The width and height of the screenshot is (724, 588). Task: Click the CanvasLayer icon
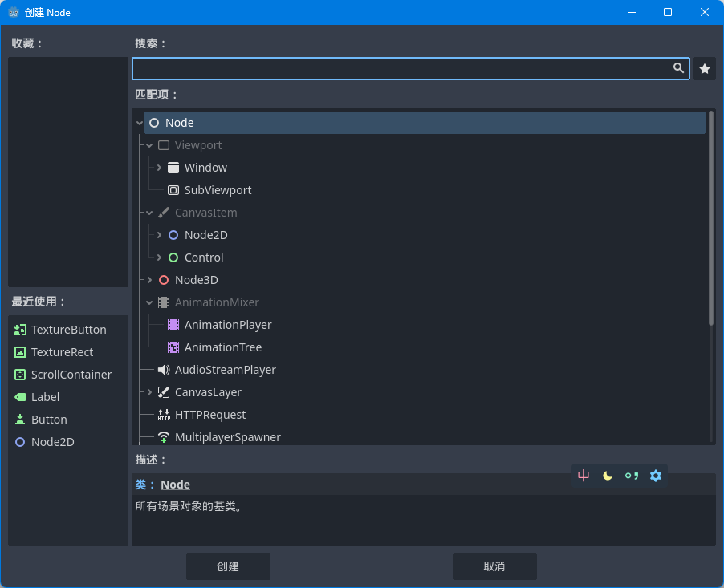pyautogui.click(x=164, y=392)
